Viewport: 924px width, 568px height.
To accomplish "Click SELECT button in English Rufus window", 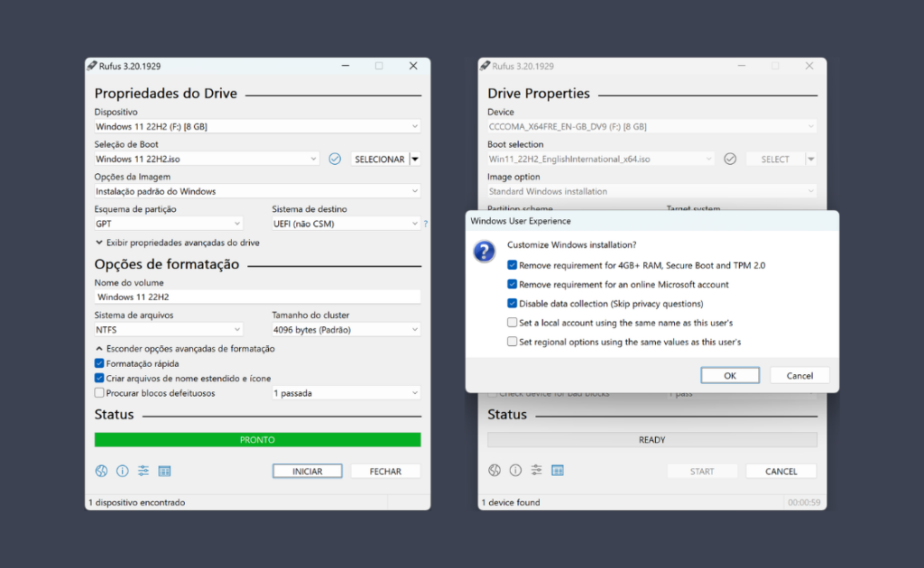I will (775, 159).
